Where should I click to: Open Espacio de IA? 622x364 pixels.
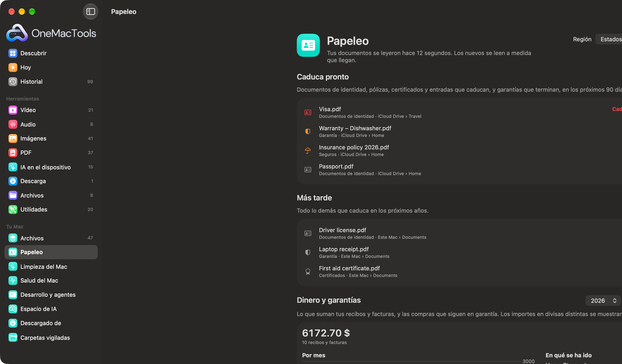(51, 309)
